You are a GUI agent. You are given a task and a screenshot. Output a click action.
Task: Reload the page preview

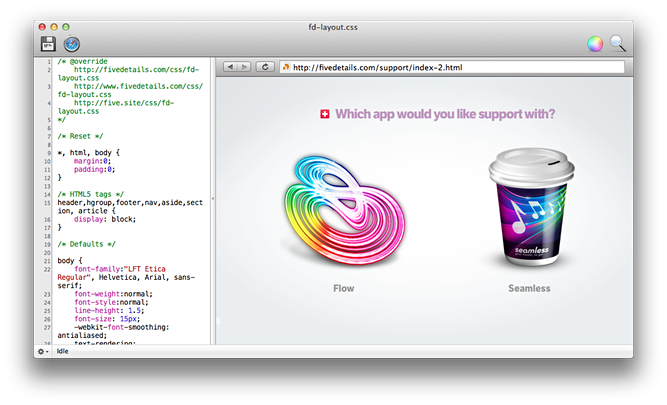pyautogui.click(x=266, y=67)
